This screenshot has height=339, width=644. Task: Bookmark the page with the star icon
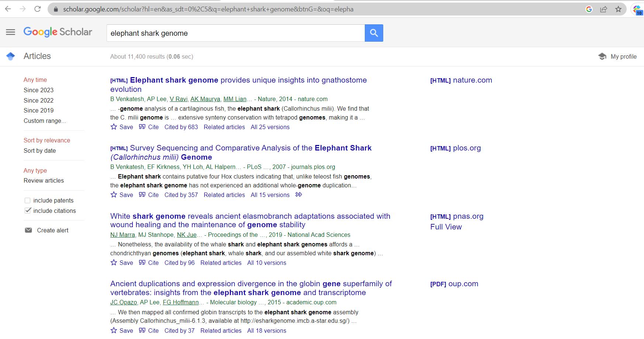pos(618,9)
